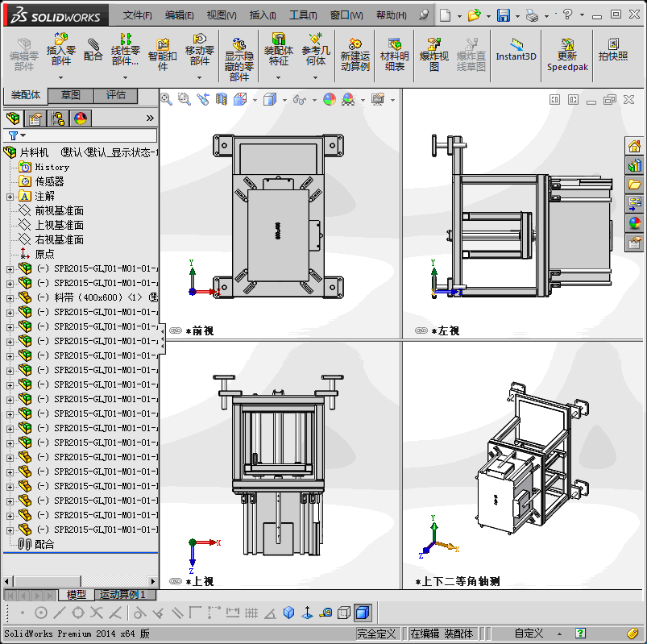Open the FeatureManager design tree tab

[x=13, y=118]
